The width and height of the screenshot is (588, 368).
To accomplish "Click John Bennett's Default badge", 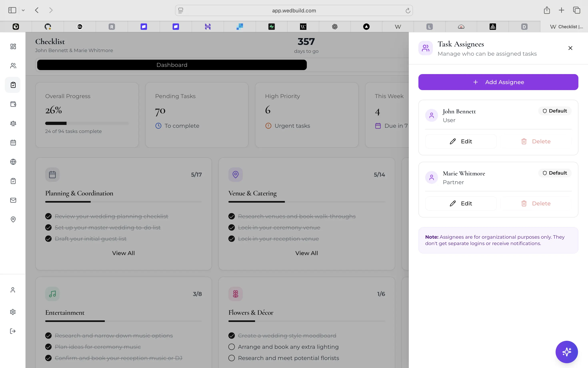I will point(555,111).
